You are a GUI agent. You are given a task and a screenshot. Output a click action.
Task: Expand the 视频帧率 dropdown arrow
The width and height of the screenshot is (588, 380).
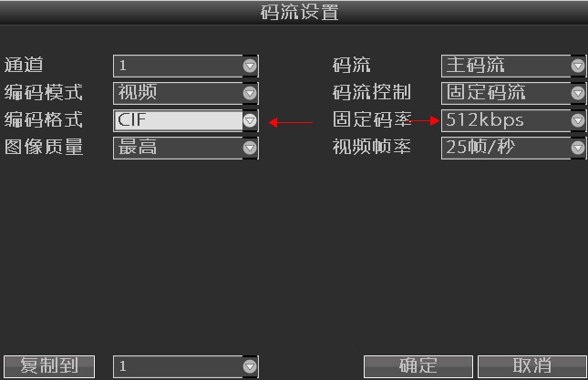578,148
